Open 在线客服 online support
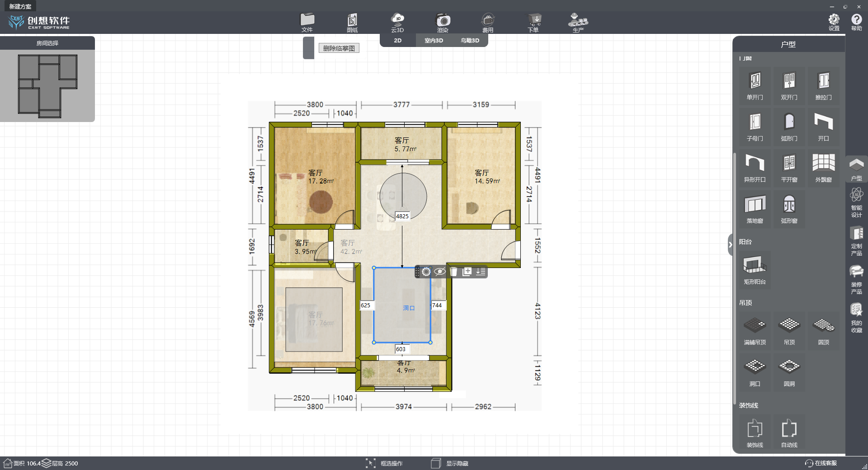Image resolution: width=868 pixels, height=470 pixels. point(821,463)
